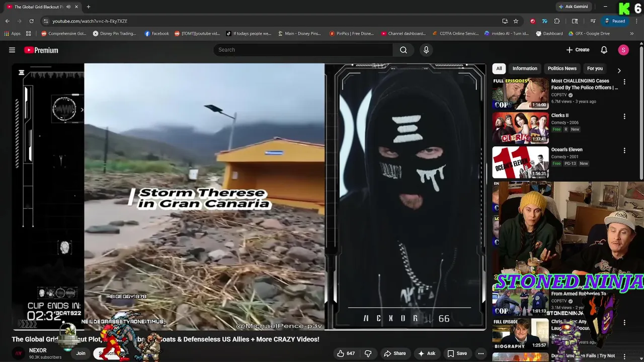Click the address bar URL
The image size is (644, 362).
[90, 21]
